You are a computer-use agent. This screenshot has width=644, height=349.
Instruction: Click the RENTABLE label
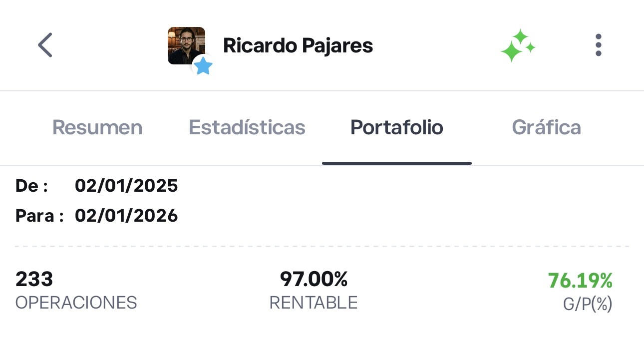[x=314, y=303]
